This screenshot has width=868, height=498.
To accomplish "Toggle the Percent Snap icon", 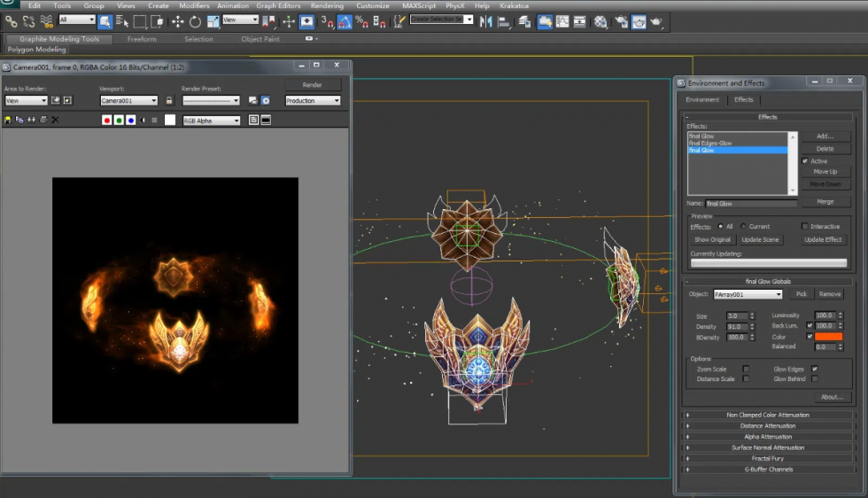I will click(362, 21).
